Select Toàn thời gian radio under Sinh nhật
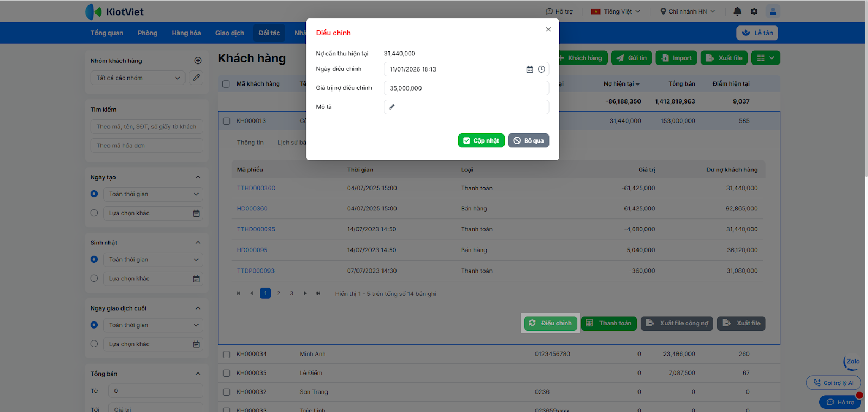 tap(94, 260)
